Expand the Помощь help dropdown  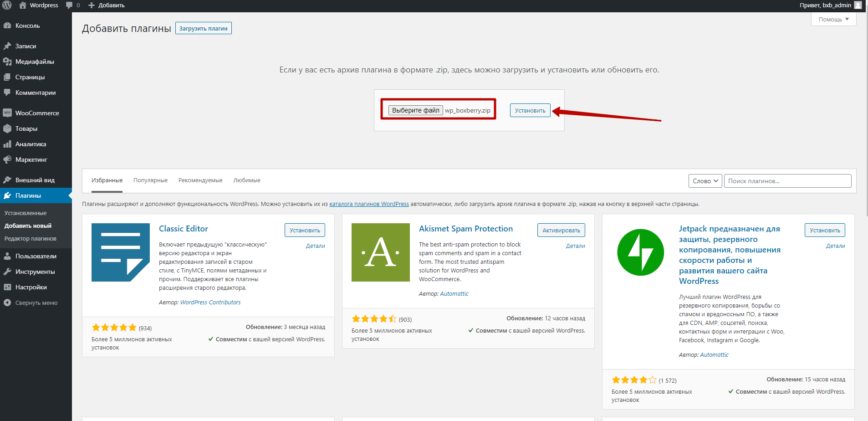834,19
